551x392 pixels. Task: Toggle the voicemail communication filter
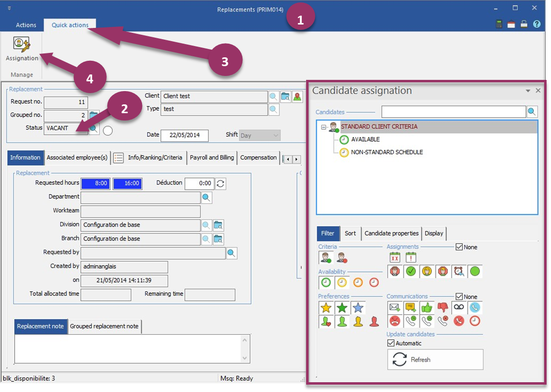pyautogui.click(x=458, y=307)
